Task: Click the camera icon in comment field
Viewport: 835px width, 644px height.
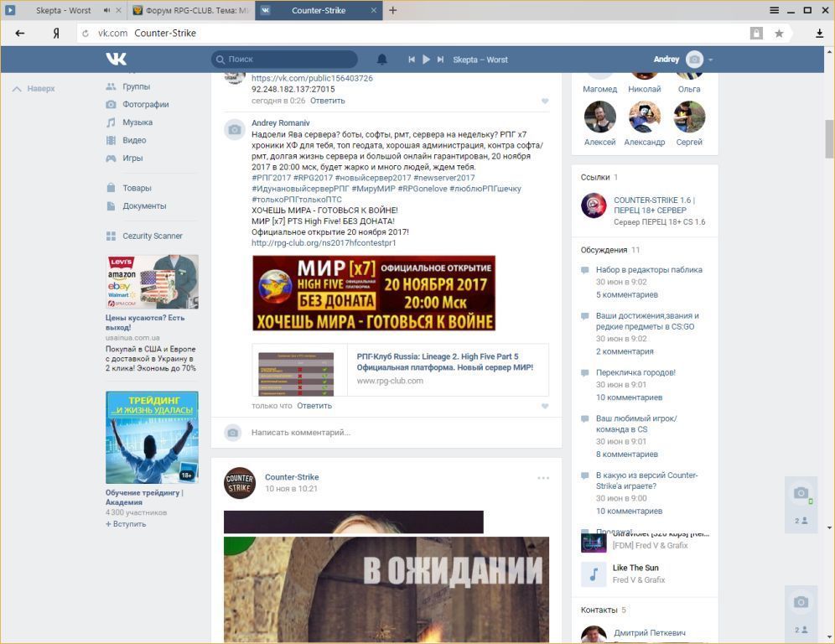Action: click(x=234, y=433)
